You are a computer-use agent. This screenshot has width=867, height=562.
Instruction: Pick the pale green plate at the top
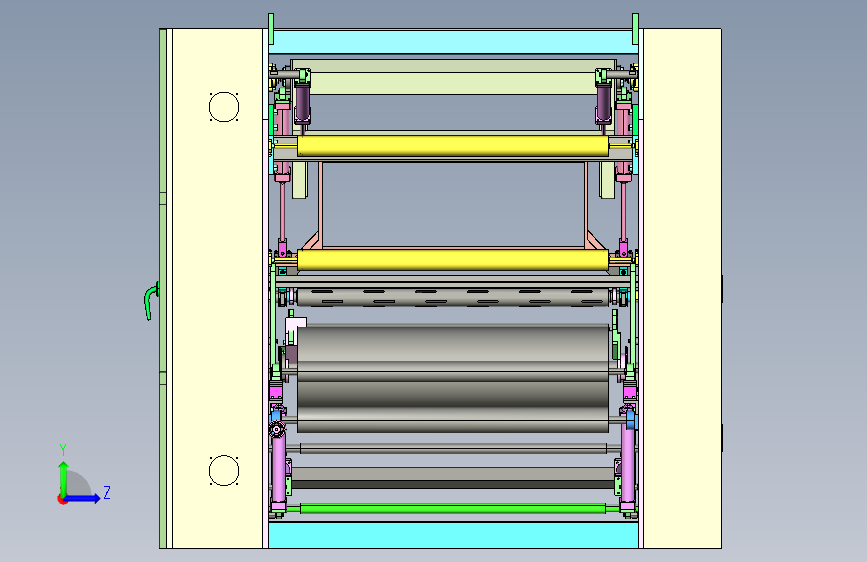453,77
